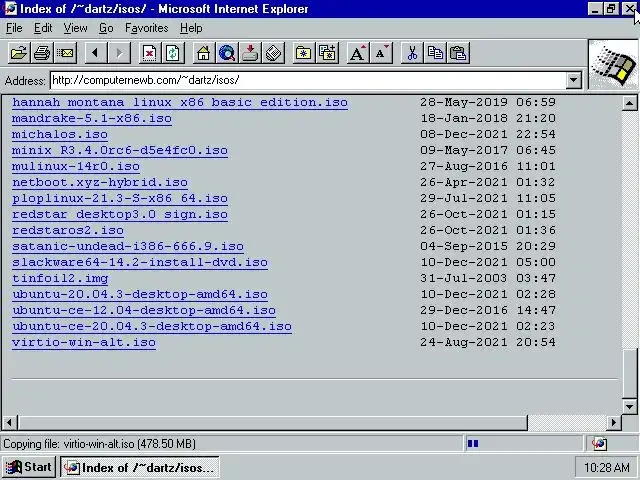Viewport: 640px width, 480px height.
Task: Click the Windows flag logo
Action: point(613,64)
